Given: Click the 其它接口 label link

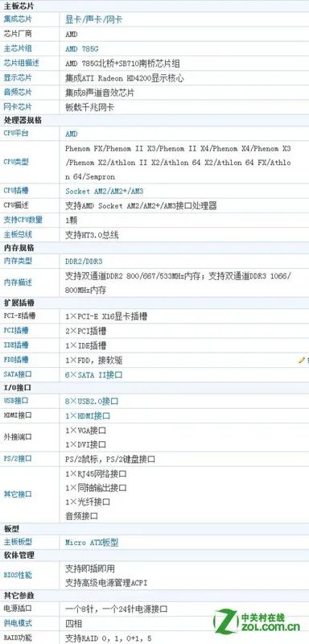Looking at the screenshot, I should tap(18, 494).
